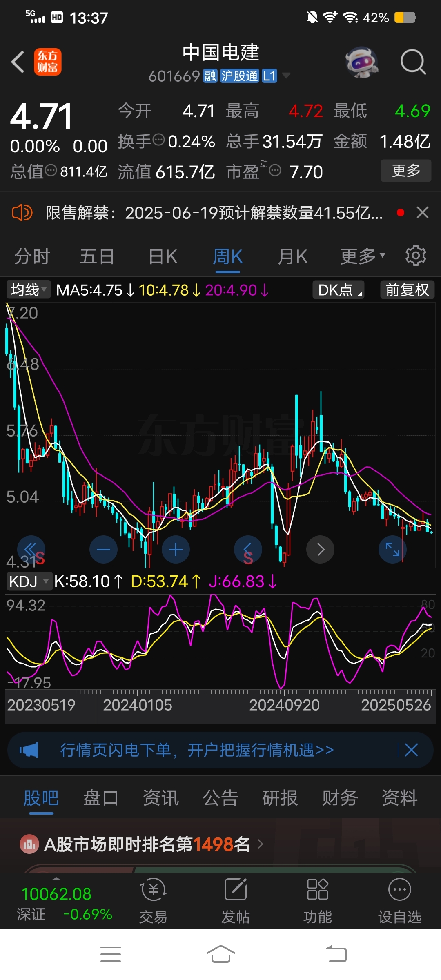Open 研报 tab
Viewport: 441px width, 980px height.
click(x=280, y=797)
